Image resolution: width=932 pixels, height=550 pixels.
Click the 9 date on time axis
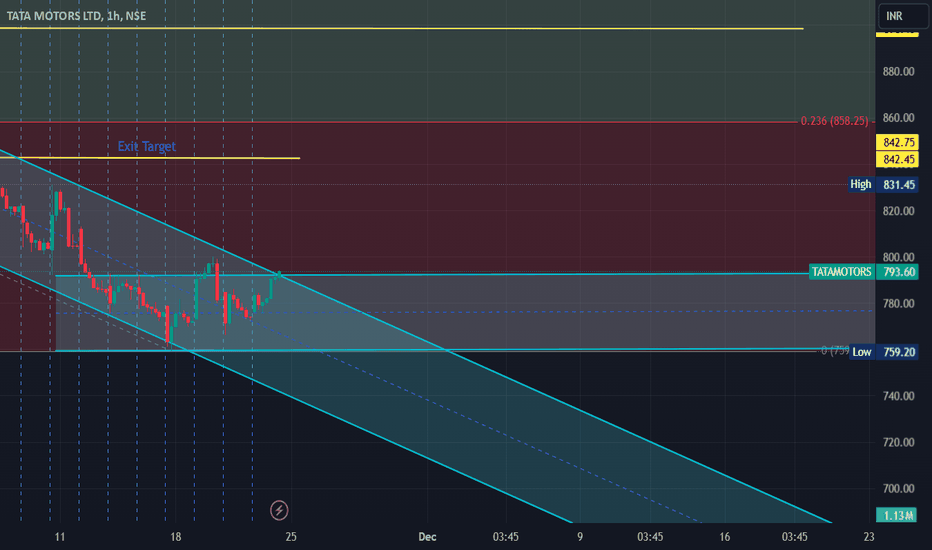click(x=580, y=537)
